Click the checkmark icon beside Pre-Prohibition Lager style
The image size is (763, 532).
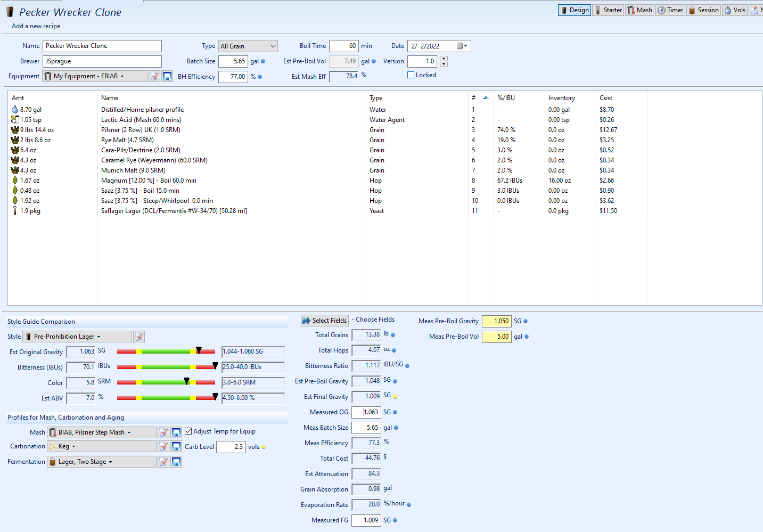tap(139, 337)
